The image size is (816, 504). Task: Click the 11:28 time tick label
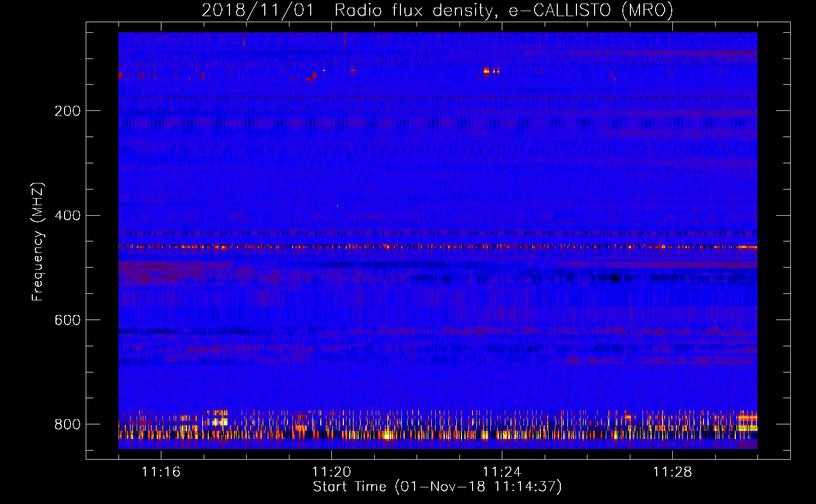pos(672,472)
